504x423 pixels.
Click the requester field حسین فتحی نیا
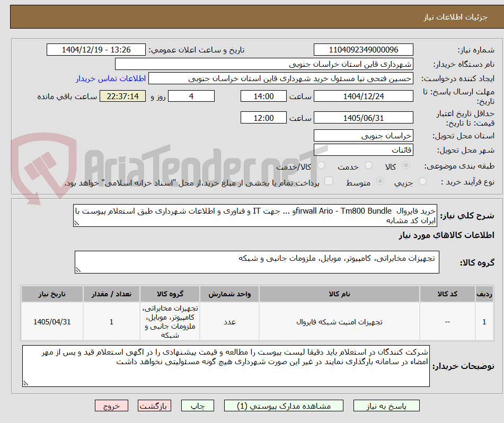[x=280, y=78]
